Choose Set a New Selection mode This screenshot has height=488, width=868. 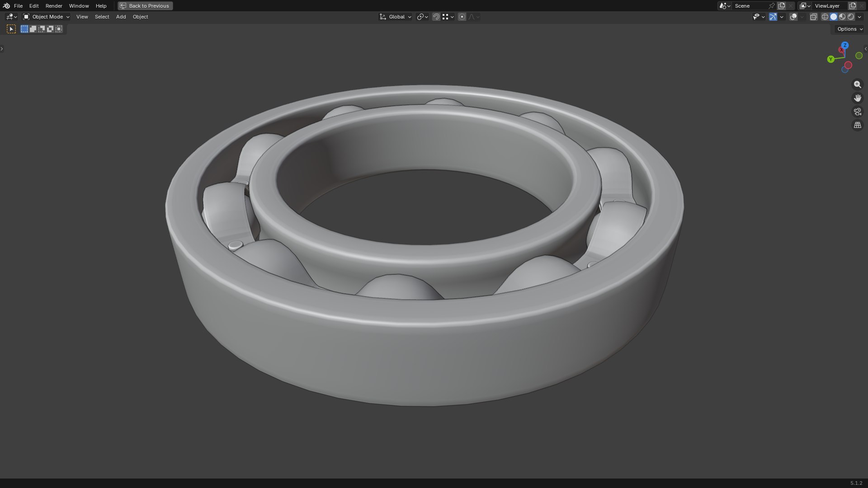click(24, 29)
